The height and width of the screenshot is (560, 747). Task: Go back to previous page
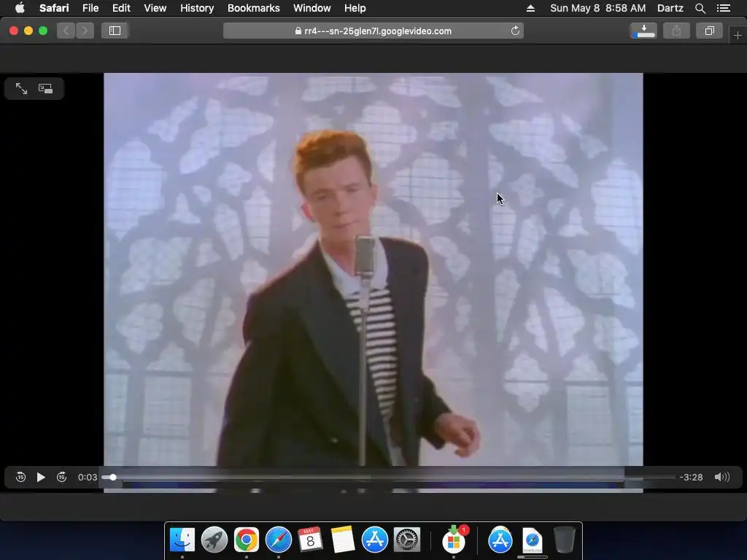coord(66,31)
